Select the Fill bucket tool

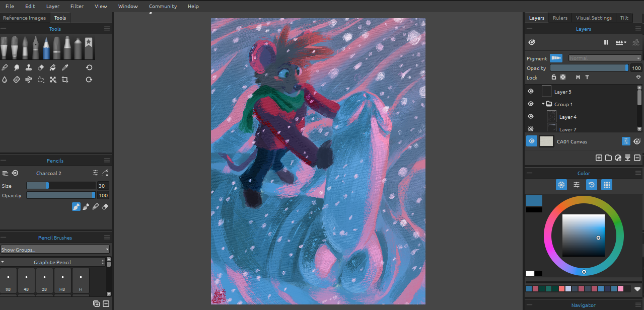(53, 67)
